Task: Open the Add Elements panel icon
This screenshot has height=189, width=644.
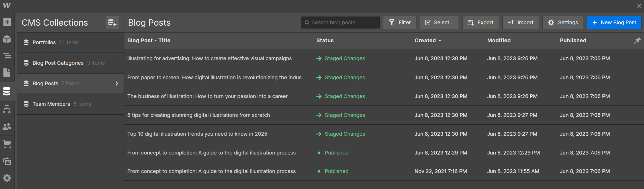Action: click(x=7, y=22)
